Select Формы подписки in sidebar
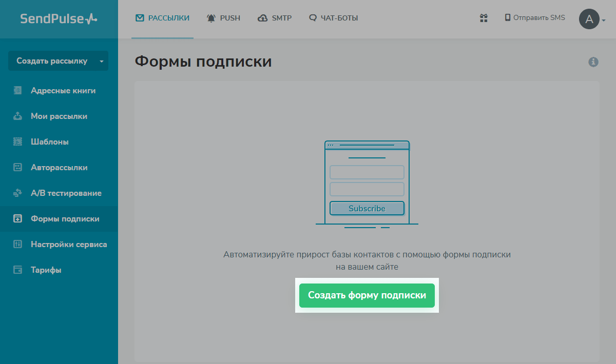The width and height of the screenshot is (616, 364). click(59, 219)
